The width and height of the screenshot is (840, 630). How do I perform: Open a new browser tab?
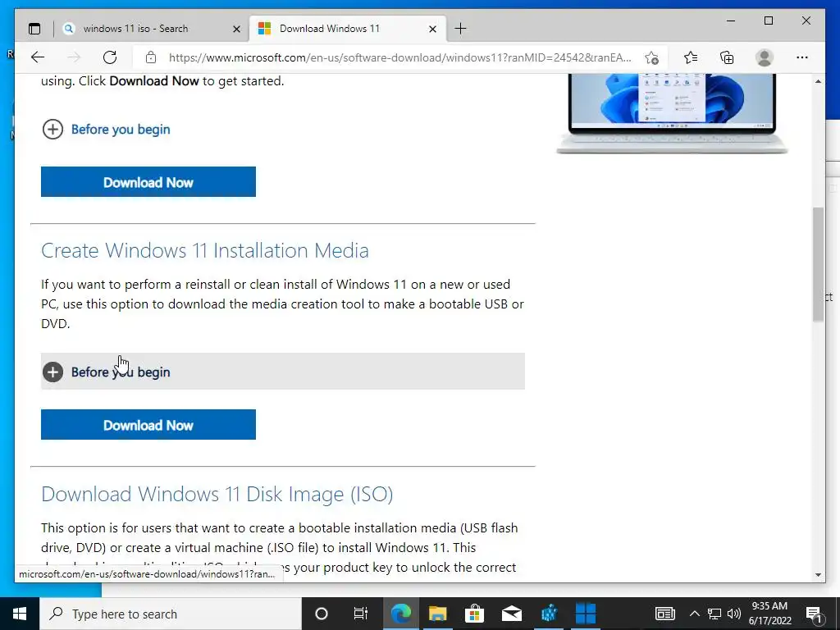pyautogui.click(x=460, y=29)
